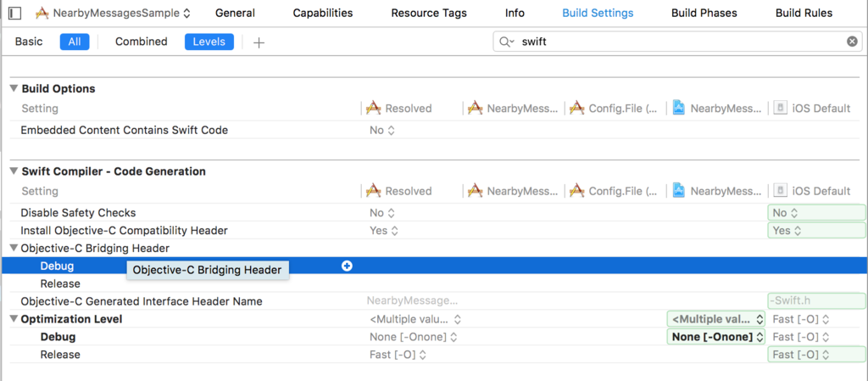This screenshot has width=868, height=381.
Task: Open the Resource Tags tab
Action: pyautogui.click(x=429, y=14)
